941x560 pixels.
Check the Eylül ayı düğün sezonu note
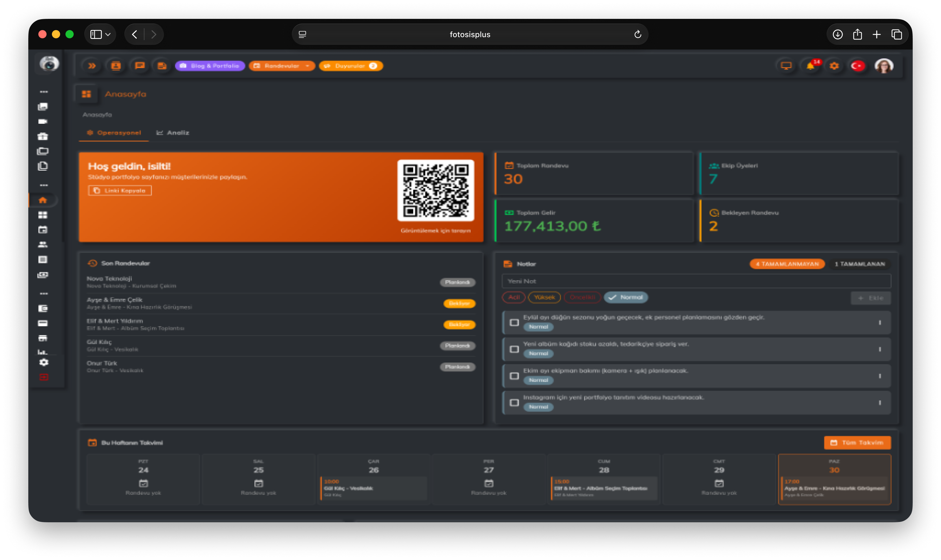514,323
